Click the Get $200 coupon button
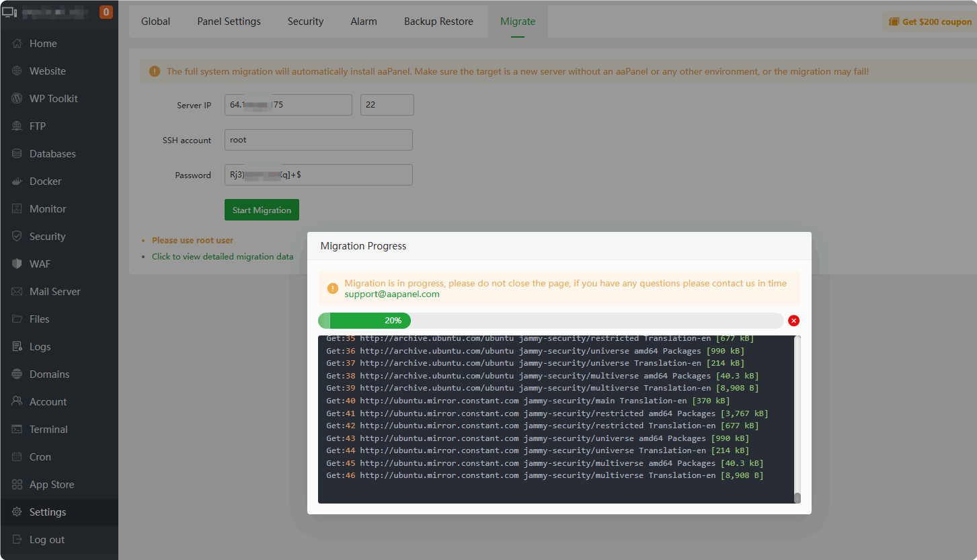Viewport: 977px width, 560px height. (x=930, y=22)
